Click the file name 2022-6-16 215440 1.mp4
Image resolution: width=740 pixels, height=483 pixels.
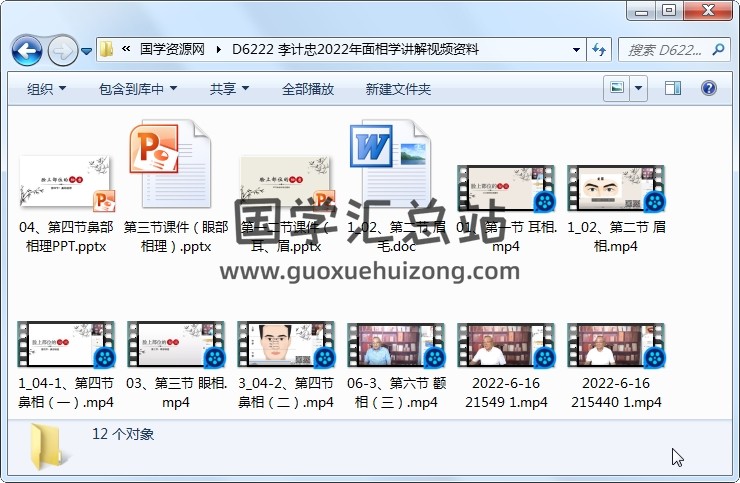point(616,392)
